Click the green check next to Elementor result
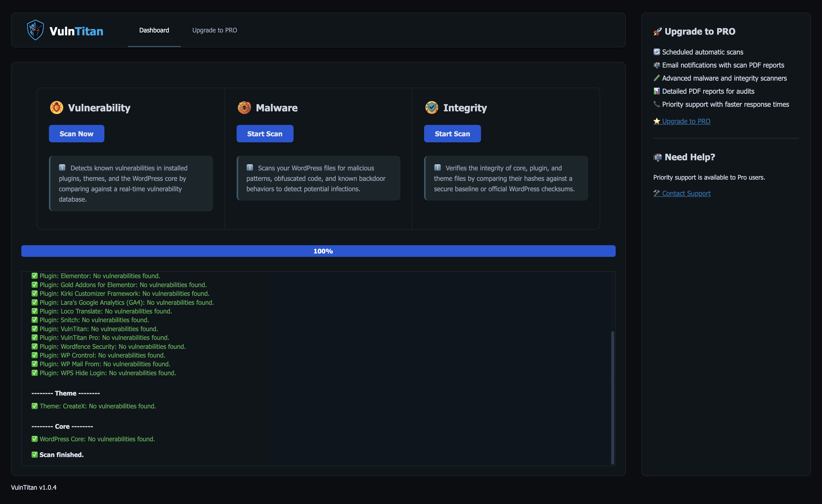822x504 pixels. (x=35, y=276)
